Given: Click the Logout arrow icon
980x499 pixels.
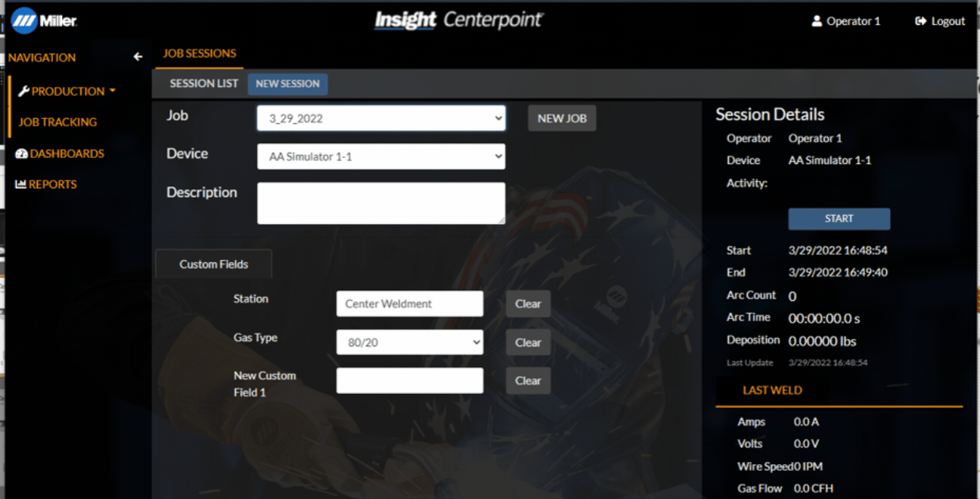Looking at the screenshot, I should point(920,21).
